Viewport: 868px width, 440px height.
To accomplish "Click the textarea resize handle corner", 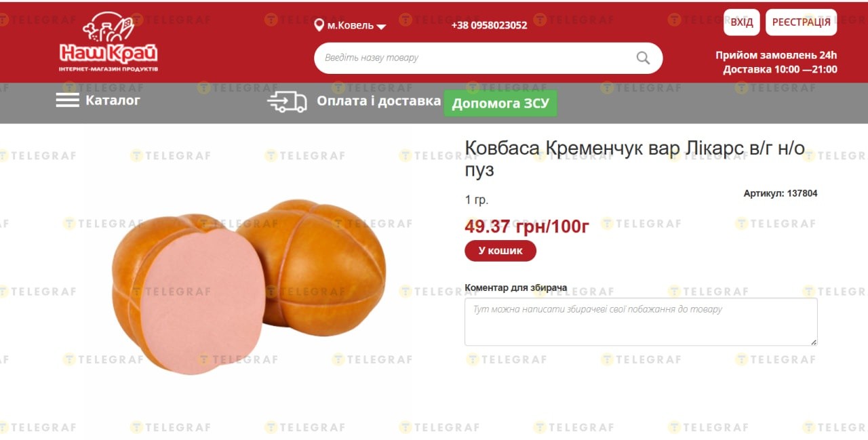I will (813, 342).
